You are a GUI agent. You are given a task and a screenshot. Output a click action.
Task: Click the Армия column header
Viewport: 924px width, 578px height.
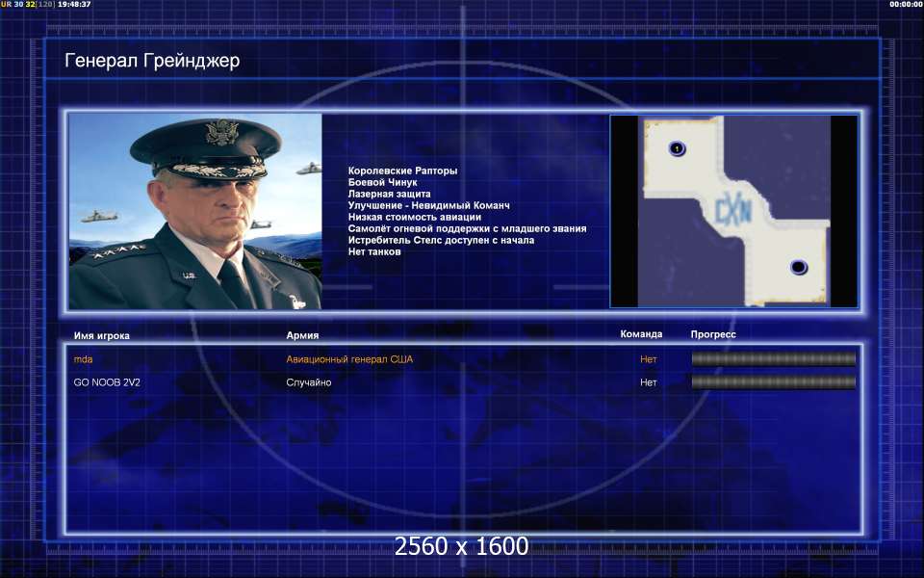point(302,335)
